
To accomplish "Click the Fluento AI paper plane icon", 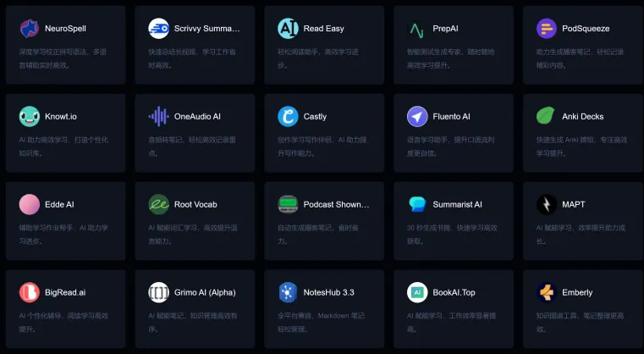I will coord(417,116).
